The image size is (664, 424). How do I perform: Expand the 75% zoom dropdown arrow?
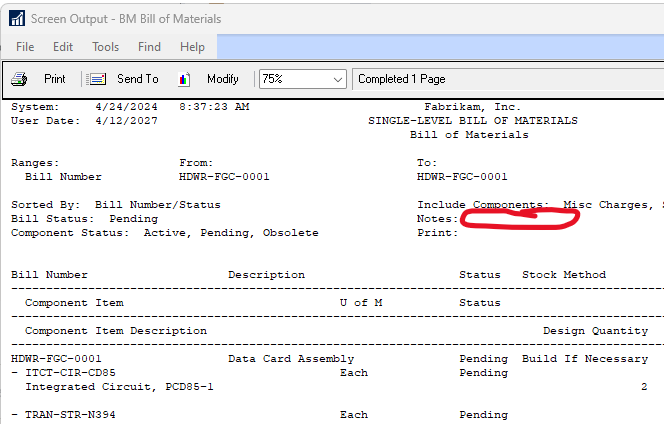336,79
